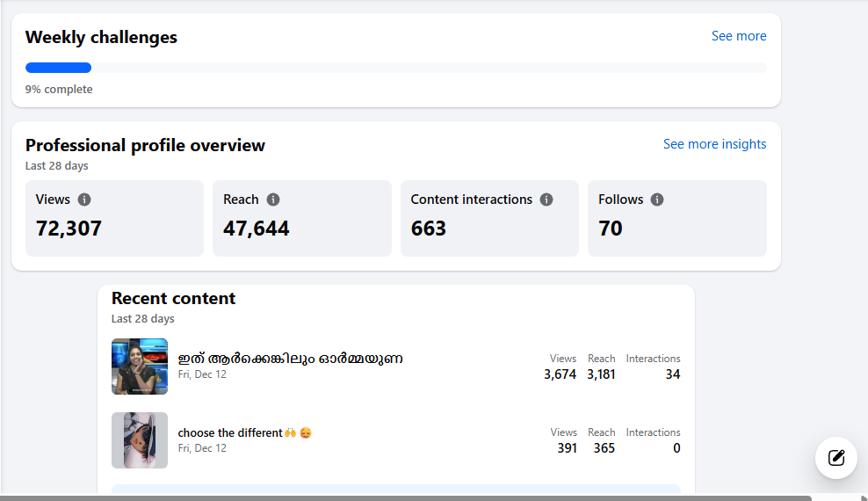
Task: Open See more weekly challenges link
Action: [738, 36]
